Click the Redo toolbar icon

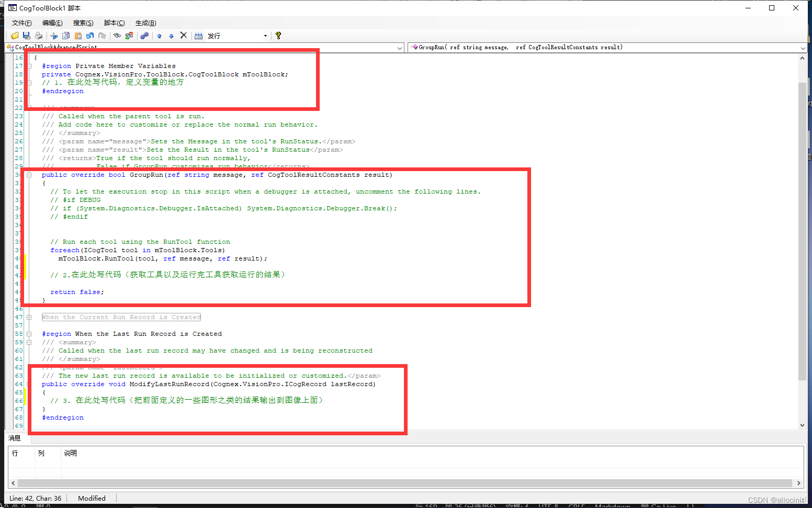tap(102, 36)
